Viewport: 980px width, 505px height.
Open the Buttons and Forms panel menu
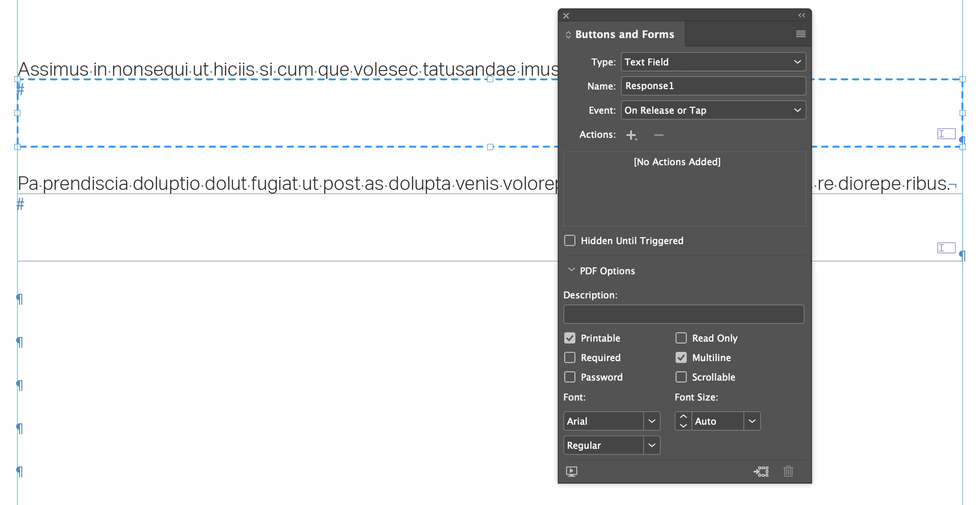coord(800,34)
